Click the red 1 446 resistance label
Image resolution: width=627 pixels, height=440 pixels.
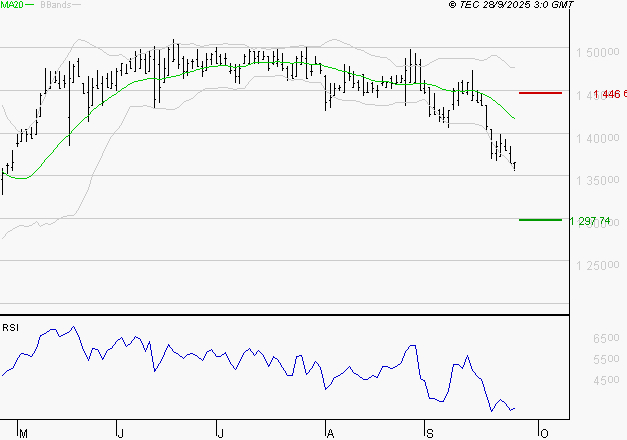(610, 94)
